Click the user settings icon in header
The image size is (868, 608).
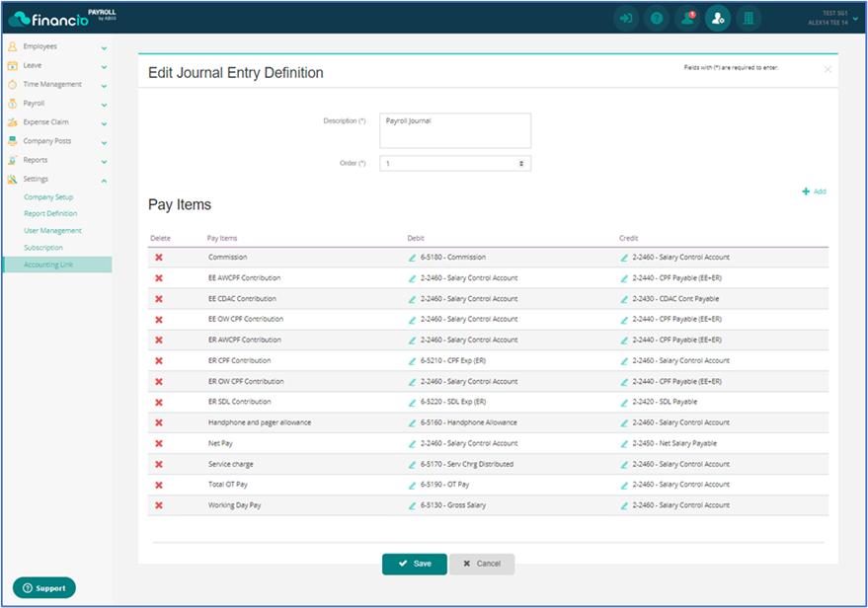[718, 18]
